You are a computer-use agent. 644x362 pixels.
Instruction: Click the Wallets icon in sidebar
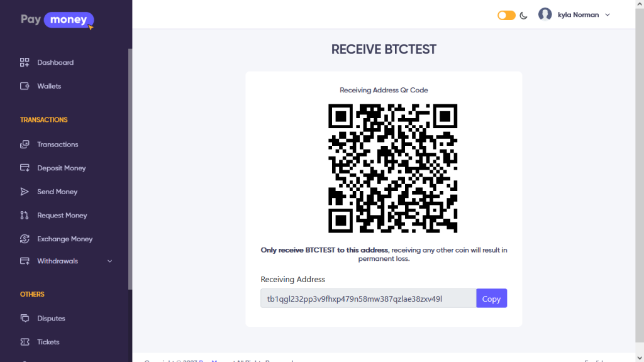pos(25,86)
